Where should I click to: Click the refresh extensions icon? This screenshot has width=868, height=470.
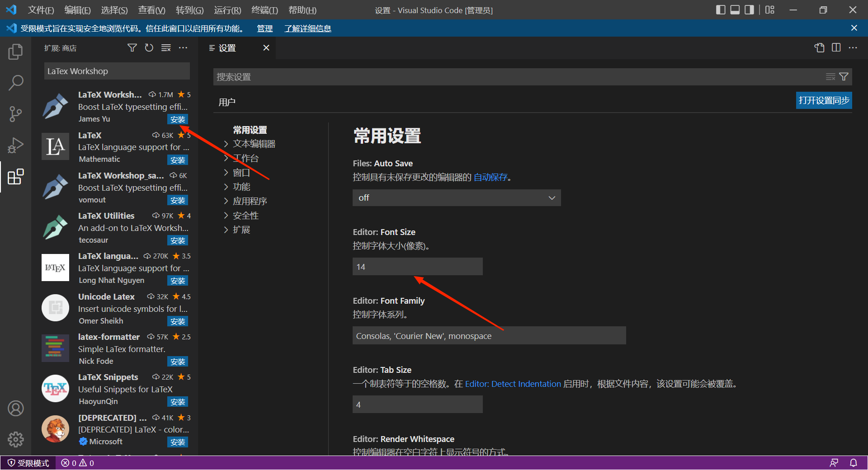click(149, 47)
